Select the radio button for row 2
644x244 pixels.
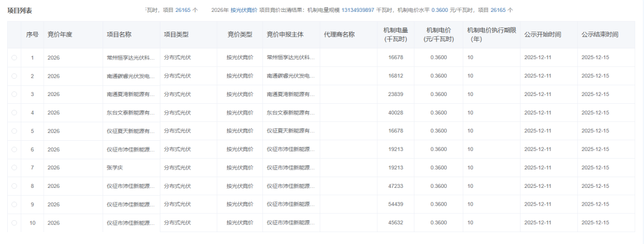(x=14, y=76)
